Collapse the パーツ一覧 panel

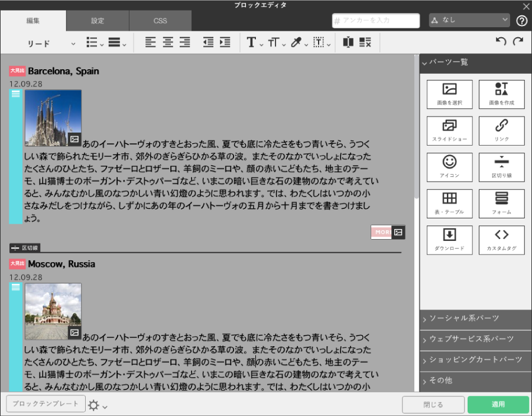pyautogui.click(x=475, y=63)
